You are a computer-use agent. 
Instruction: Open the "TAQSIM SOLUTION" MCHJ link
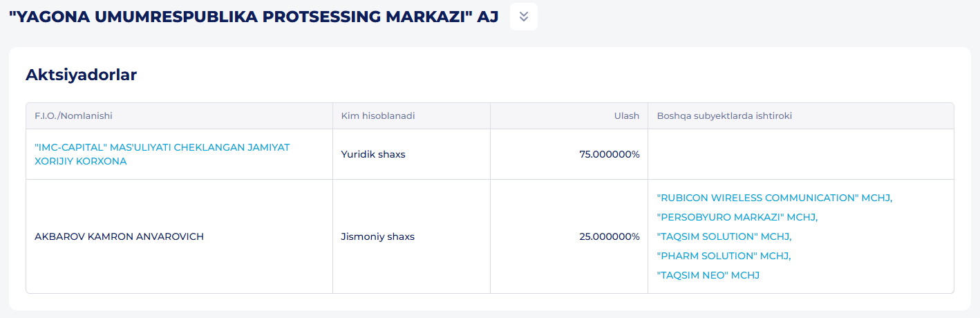[x=724, y=236]
